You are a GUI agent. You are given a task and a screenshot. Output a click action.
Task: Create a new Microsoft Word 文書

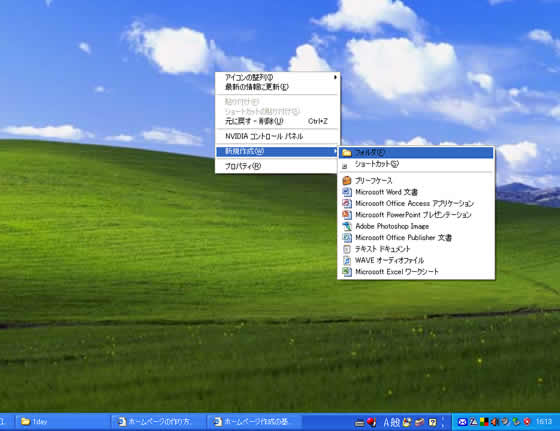(416, 192)
